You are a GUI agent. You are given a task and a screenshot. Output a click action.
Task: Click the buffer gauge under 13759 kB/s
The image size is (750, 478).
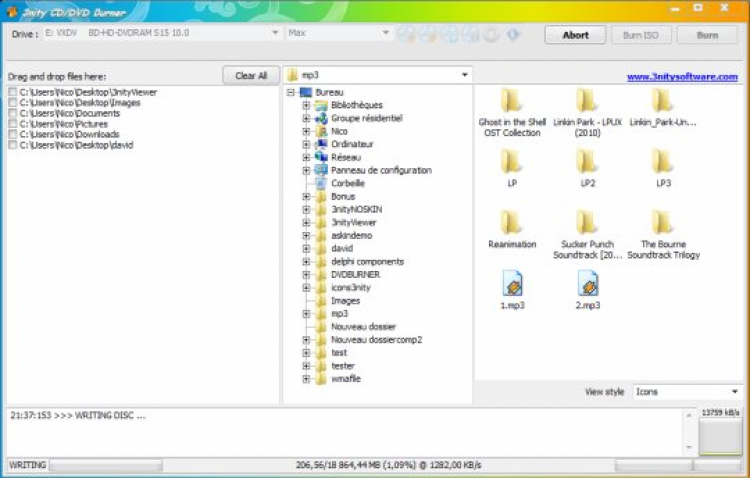point(720,436)
